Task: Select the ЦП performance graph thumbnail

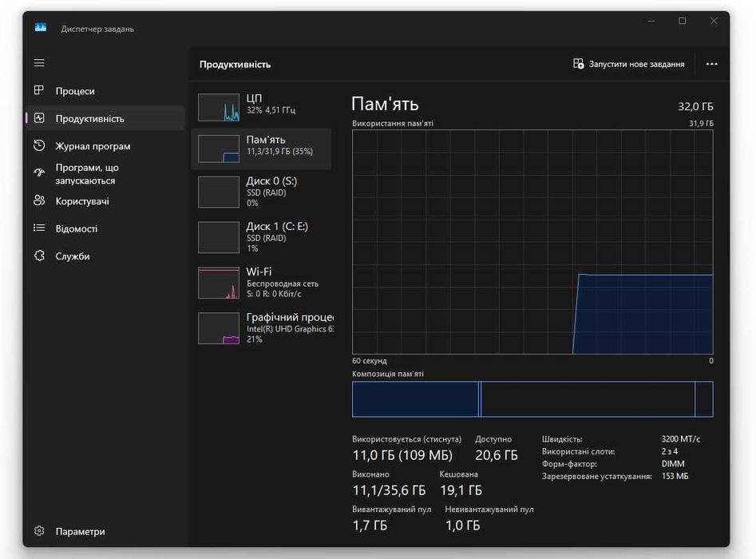Action: pos(219,107)
